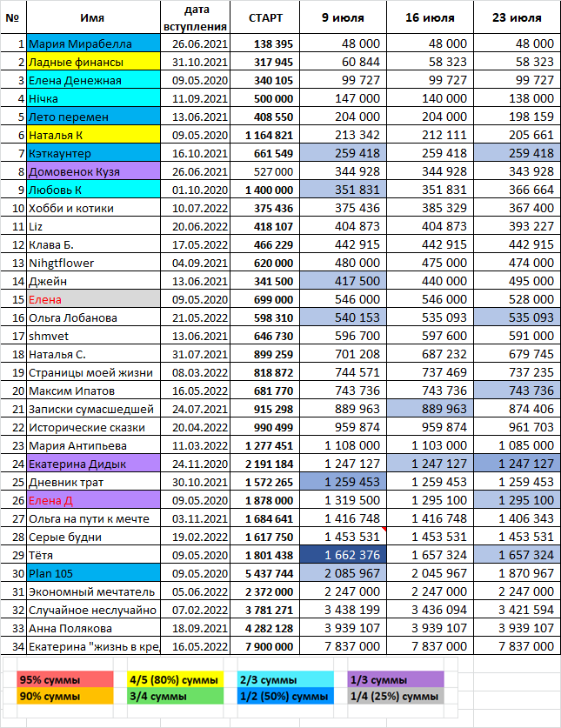The image size is (561, 728).
Task: Click the 'Наталья С.' cell
Action: (93, 354)
